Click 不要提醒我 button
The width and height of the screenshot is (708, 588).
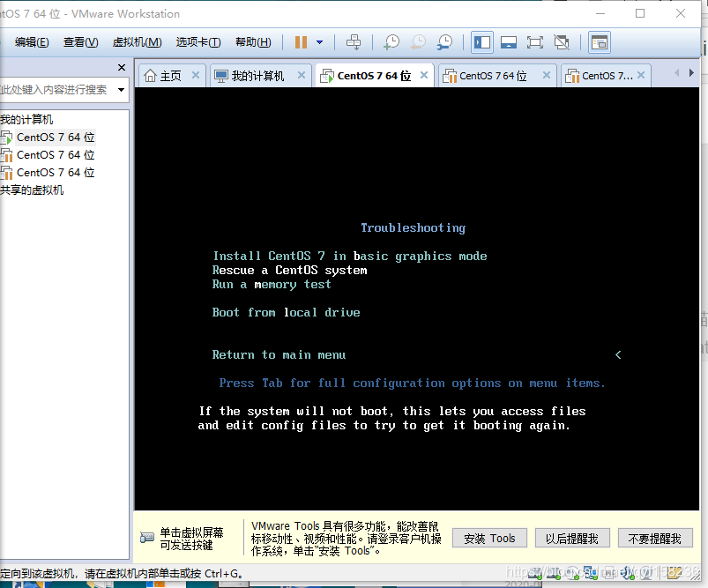(655, 539)
